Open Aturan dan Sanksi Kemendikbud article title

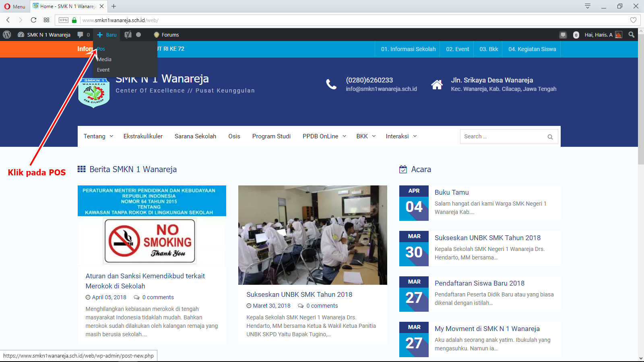coord(145,281)
